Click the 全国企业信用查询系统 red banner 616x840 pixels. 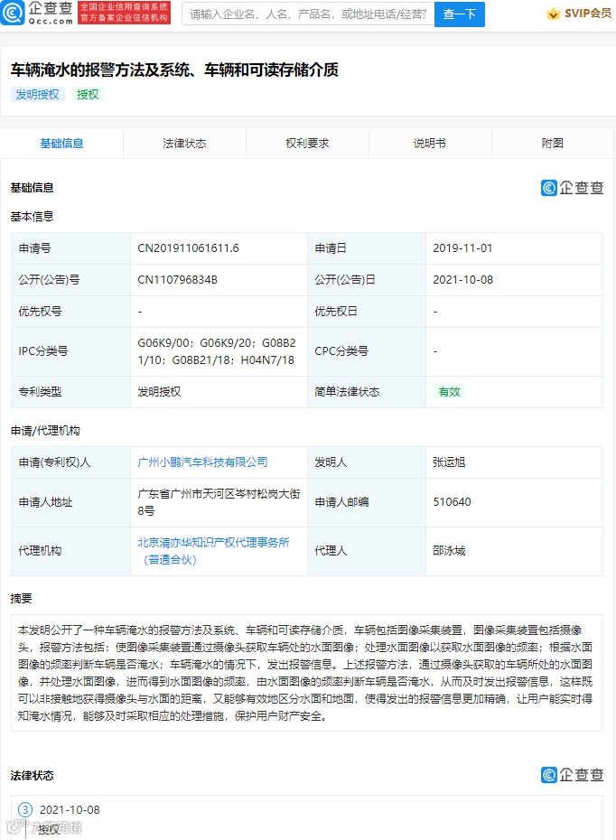(x=125, y=13)
